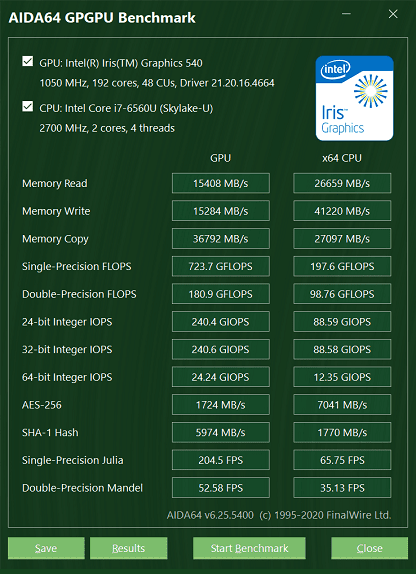Select CPU value 12.35 GIOPS

[342, 377]
